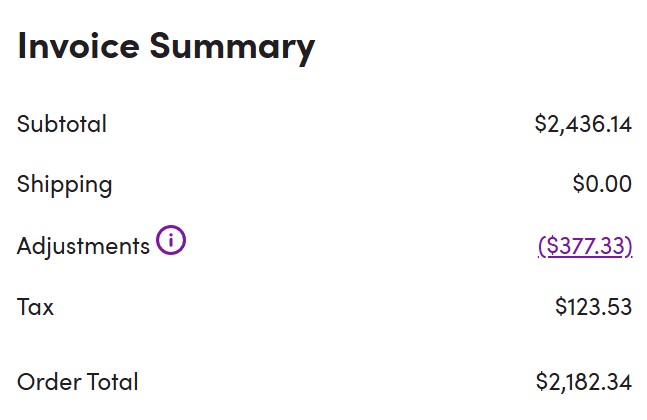Click the word Invoice in the heading
This screenshot has height=420, width=647.
coord(79,45)
